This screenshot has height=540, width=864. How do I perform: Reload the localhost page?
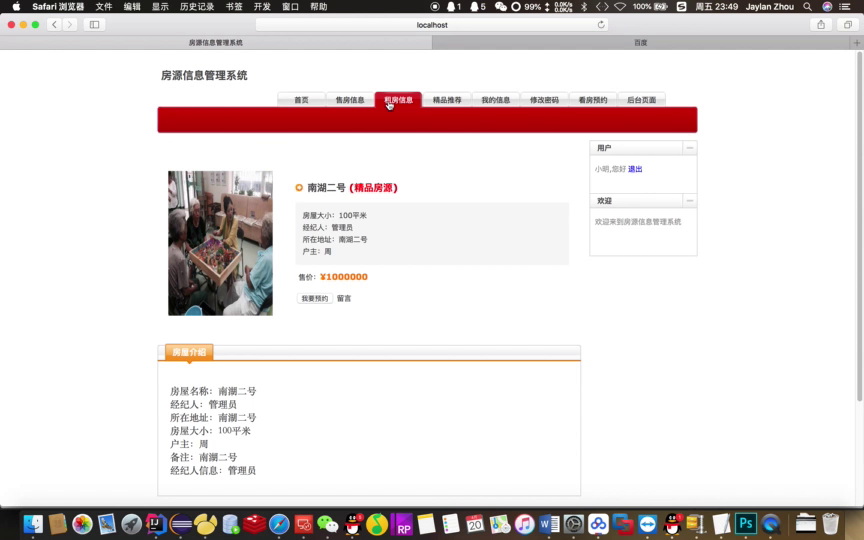pos(601,24)
